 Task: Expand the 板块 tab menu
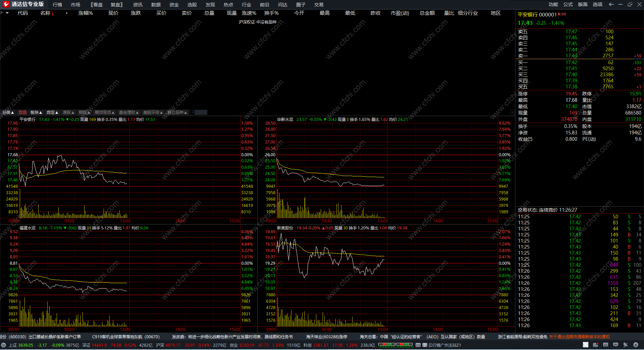point(36,112)
